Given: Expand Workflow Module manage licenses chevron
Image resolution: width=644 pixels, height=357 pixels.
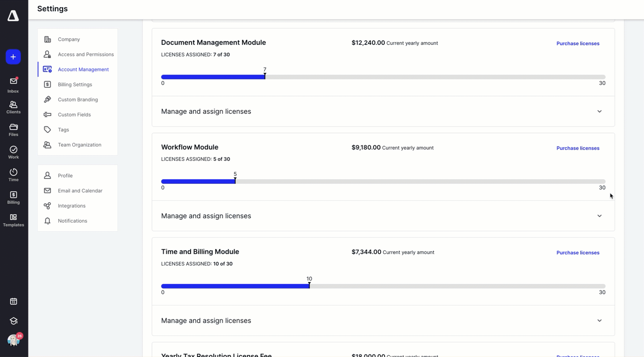Looking at the screenshot, I should coord(599,216).
